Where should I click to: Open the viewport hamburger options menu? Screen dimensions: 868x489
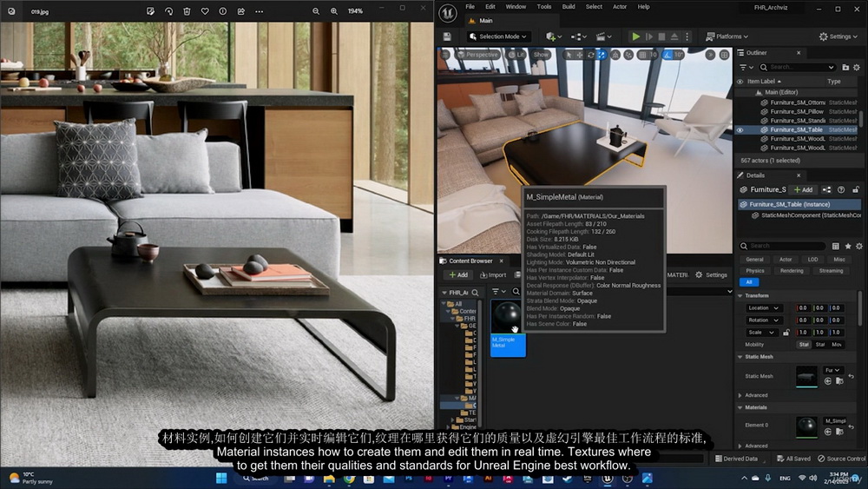(445, 55)
